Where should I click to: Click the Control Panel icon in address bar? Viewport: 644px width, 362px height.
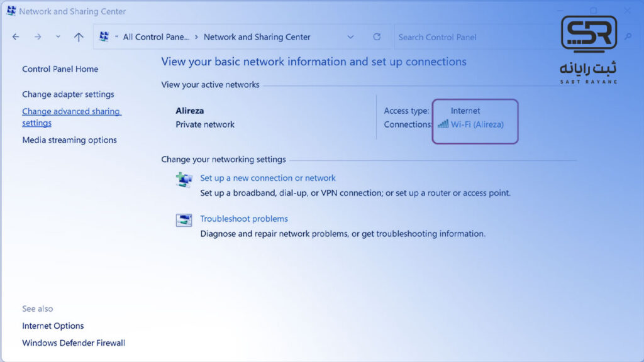104,37
